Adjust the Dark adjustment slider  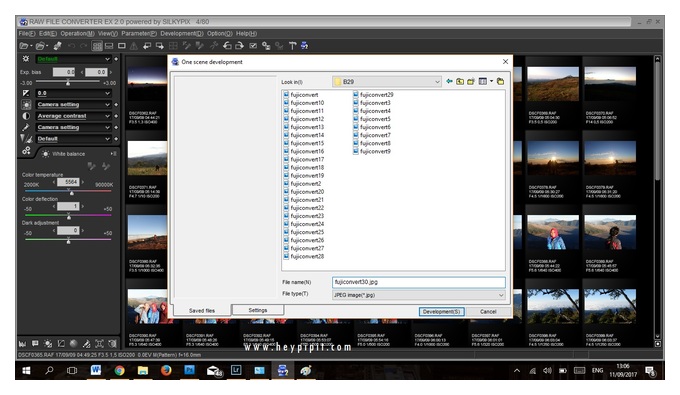point(68,239)
